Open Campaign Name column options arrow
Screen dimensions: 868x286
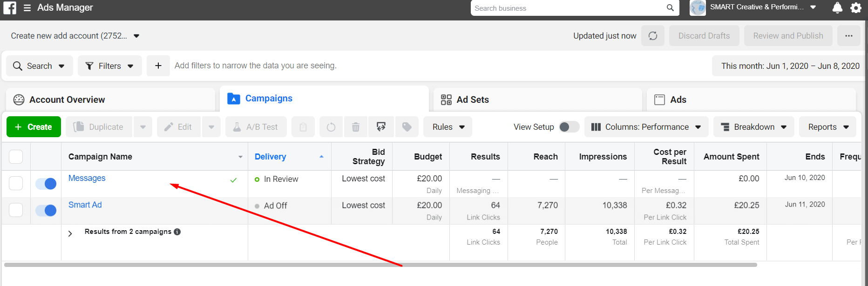(240, 157)
